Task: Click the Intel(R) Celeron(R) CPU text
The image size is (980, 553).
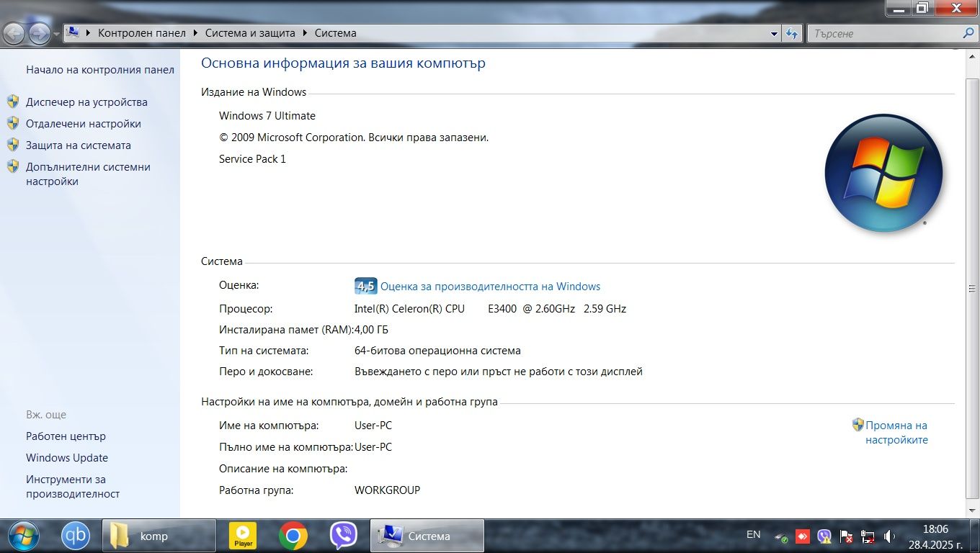Action: point(409,309)
